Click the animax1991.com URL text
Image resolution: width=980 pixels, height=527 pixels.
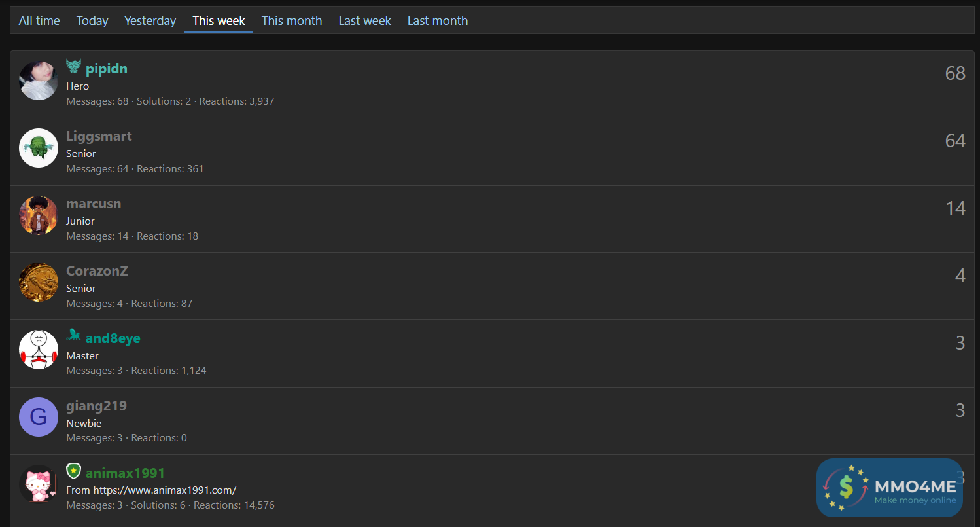click(x=165, y=490)
